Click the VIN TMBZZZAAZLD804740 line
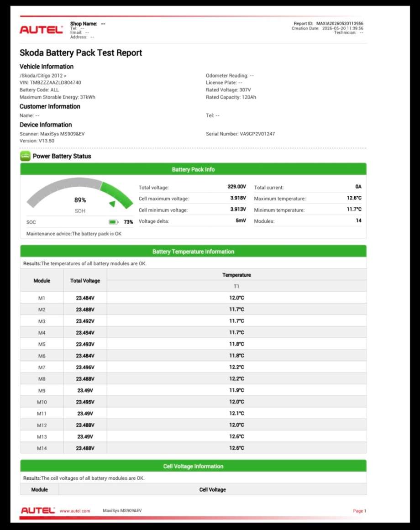 point(50,83)
